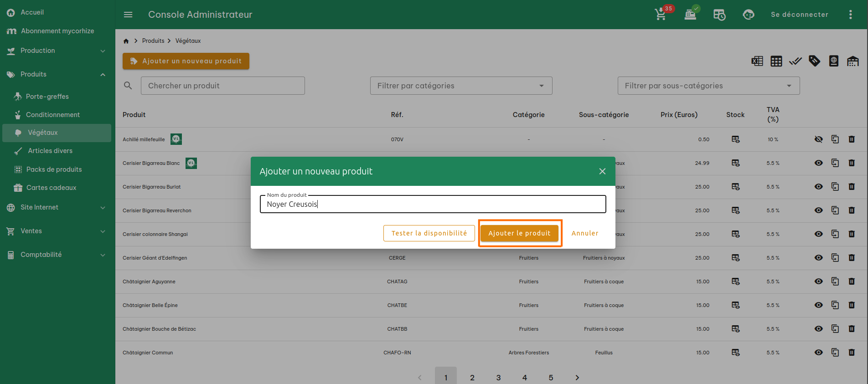The height and width of the screenshot is (384, 868).
Task: Focus the Nom du produit input field
Action: 433,204
